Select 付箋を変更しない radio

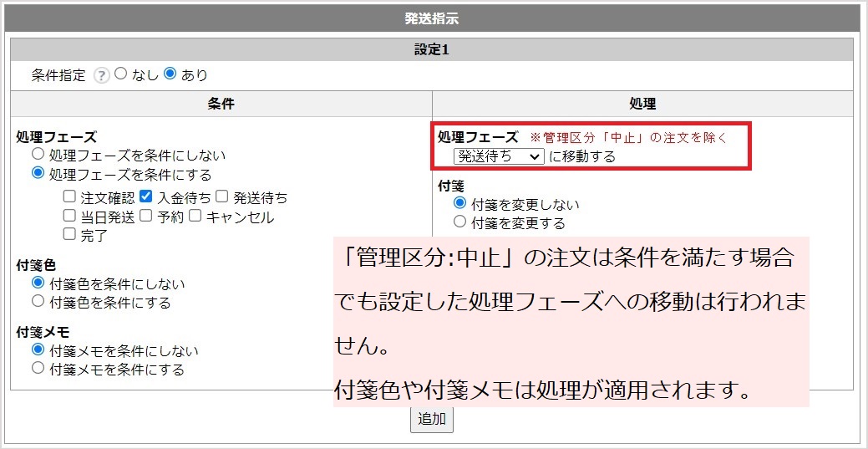(x=459, y=203)
